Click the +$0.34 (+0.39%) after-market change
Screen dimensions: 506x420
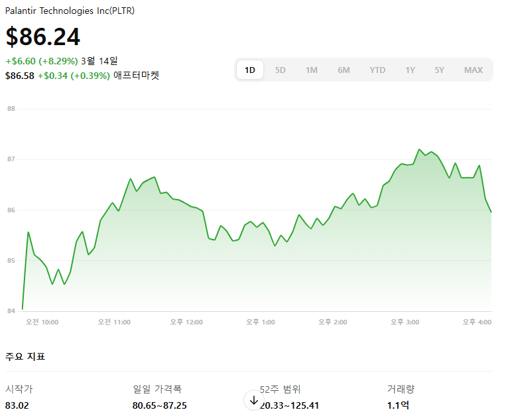(x=74, y=76)
